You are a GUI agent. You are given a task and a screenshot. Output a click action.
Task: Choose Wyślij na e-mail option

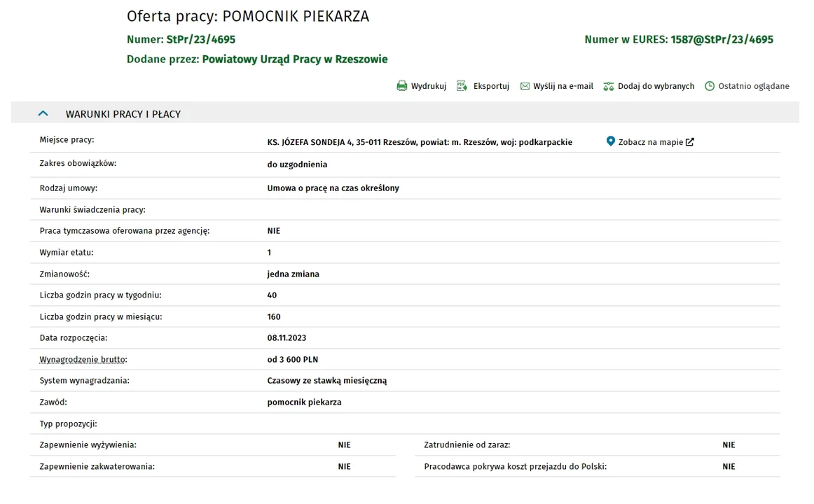563,86
